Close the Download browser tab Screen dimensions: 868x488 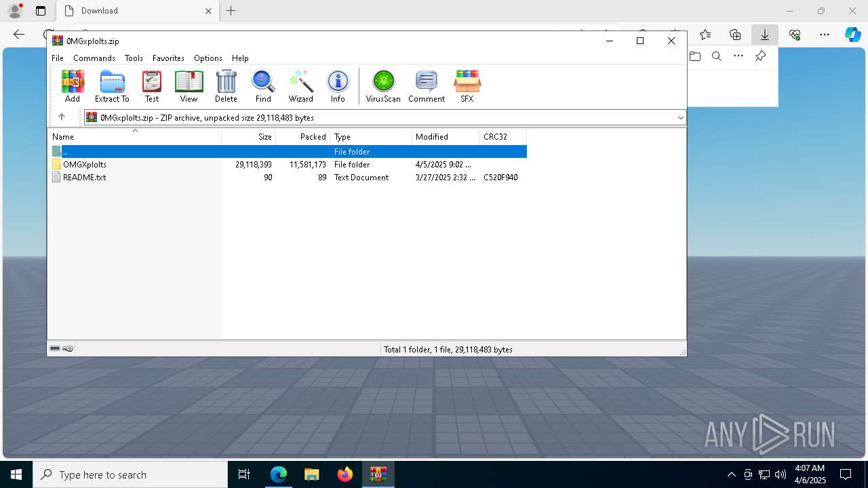point(208,11)
